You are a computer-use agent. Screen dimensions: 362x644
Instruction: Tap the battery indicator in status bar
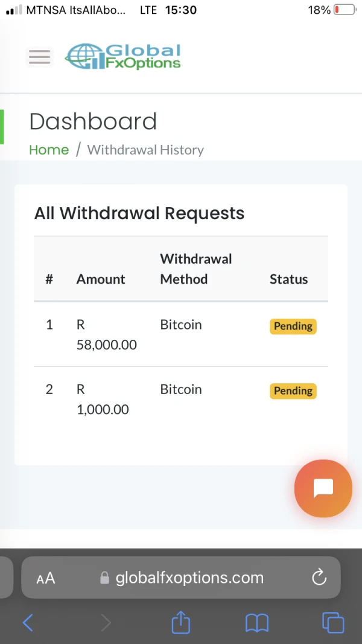point(345,10)
